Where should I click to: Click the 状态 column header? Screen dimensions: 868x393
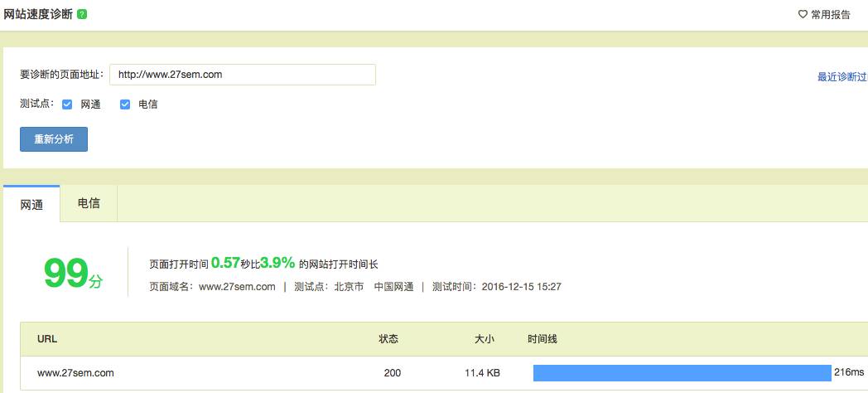click(388, 339)
